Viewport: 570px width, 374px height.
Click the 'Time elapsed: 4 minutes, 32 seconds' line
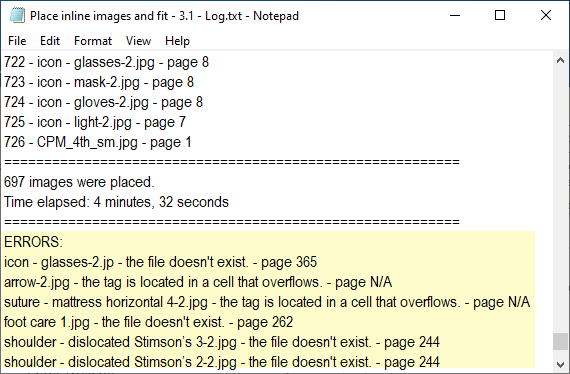click(x=116, y=202)
